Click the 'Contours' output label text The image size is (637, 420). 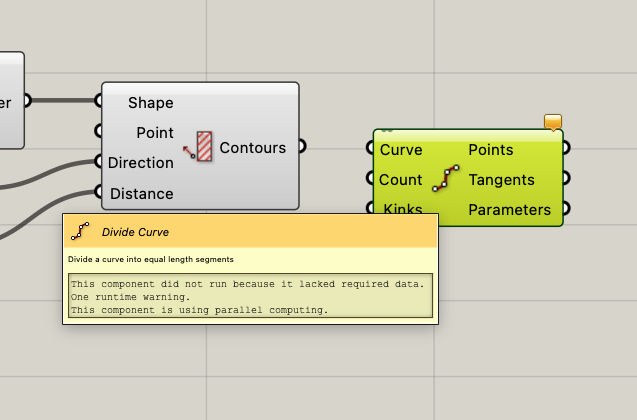tap(252, 148)
